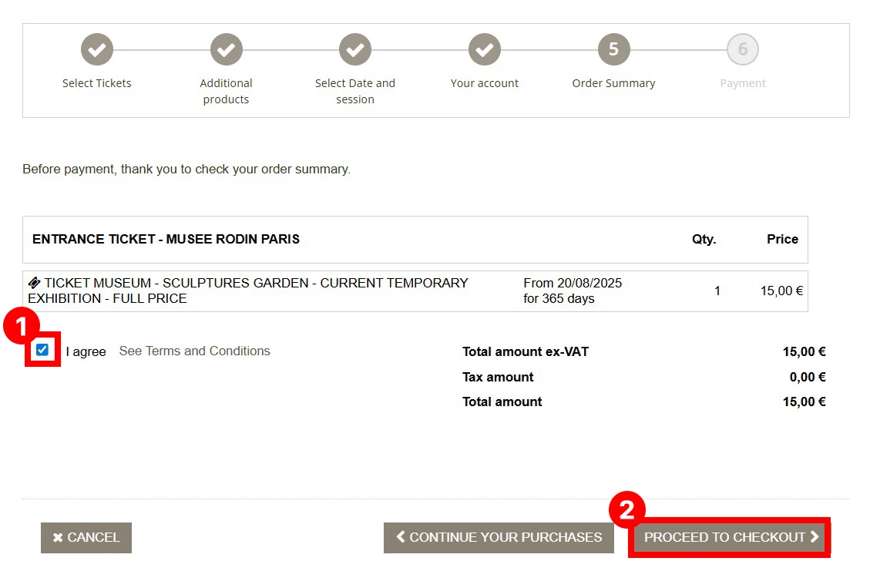
Task: Click the ticket icon beside TICKET MUSEUM
Action: point(35,283)
